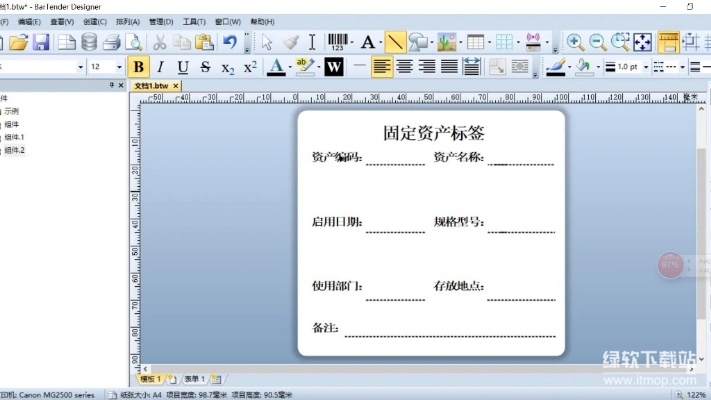Image resolution: width=711 pixels, height=400 pixels.
Task: Switch to the 表单 1 tab
Action: point(191,379)
